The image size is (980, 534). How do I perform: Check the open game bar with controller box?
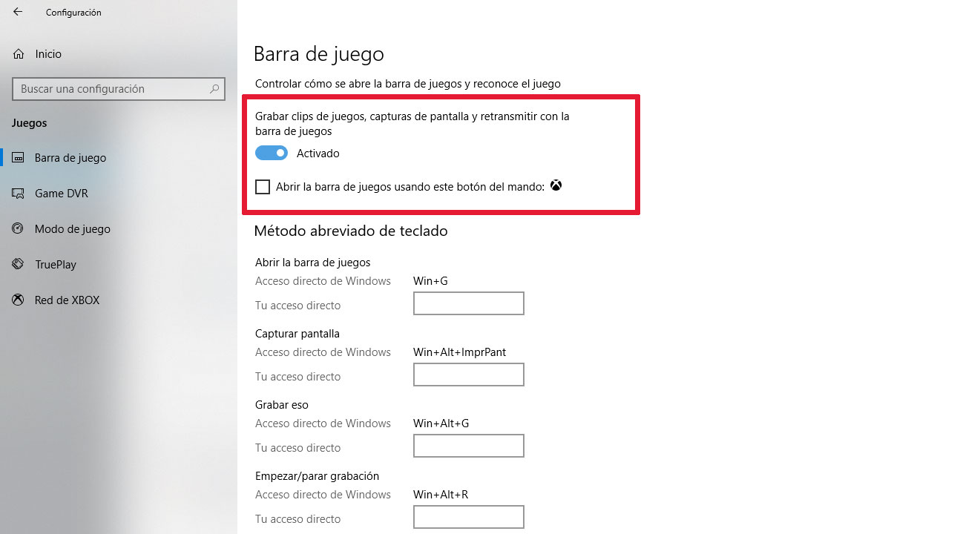click(263, 187)
